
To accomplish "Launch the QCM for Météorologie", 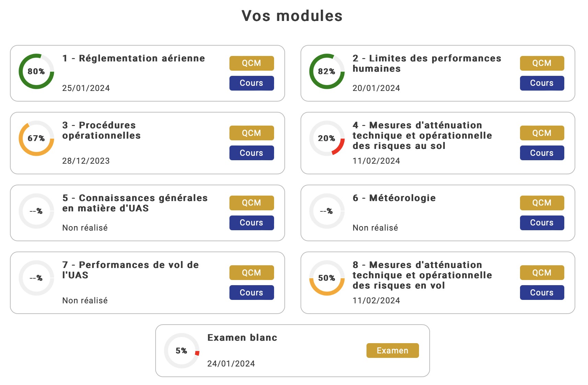I will click(x=542, y=203).
